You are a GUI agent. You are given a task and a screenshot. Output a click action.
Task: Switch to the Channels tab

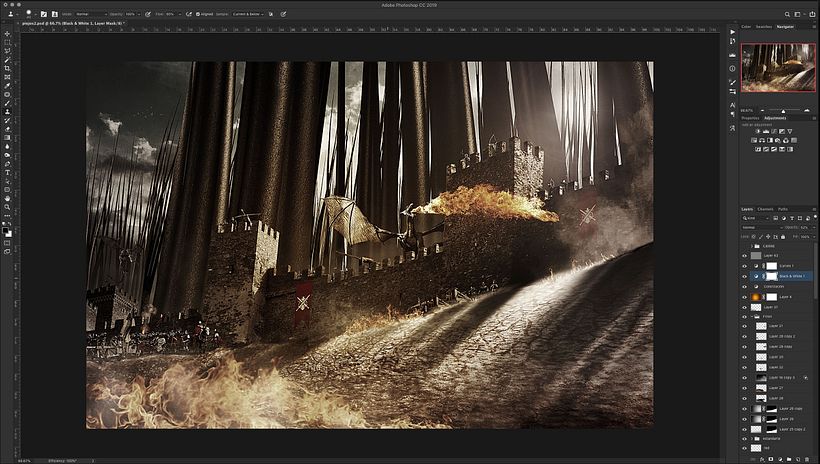[x=765, y=209]
